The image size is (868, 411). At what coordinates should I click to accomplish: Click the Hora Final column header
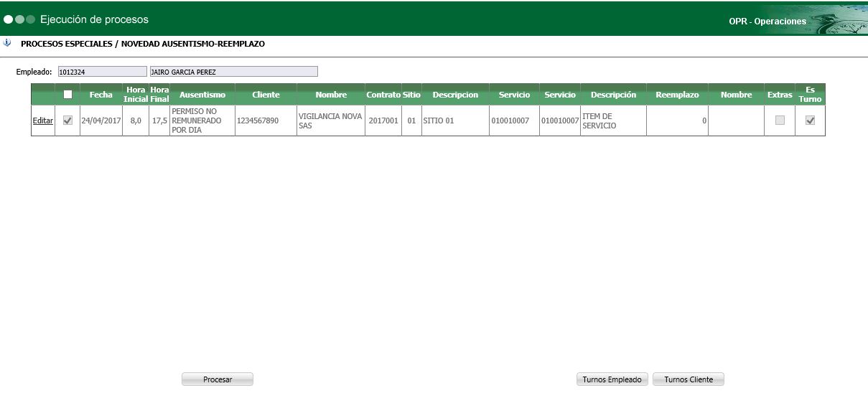pos(159,95)
